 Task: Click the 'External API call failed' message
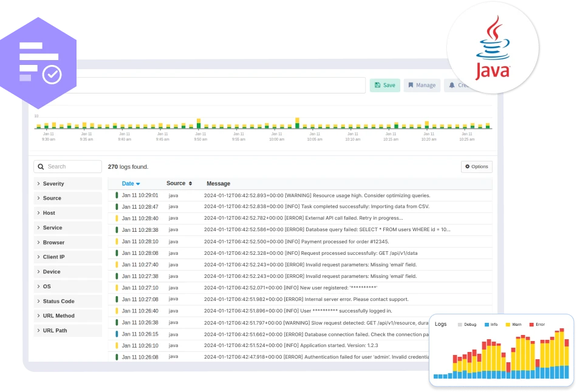[x=304, y=218]
